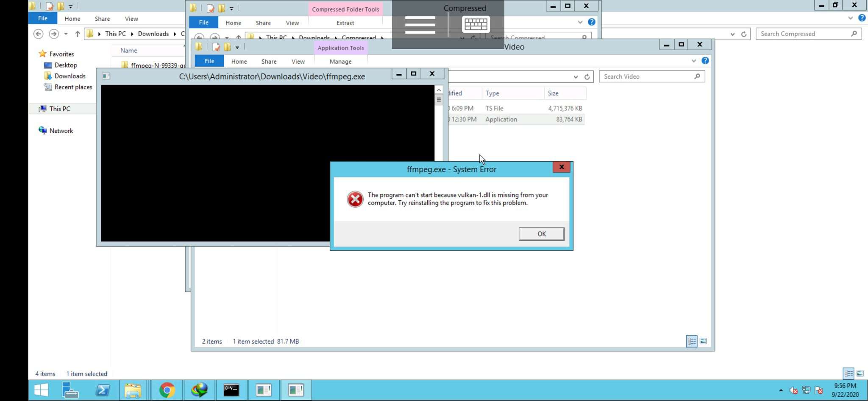The image size is (868, 401).
Task: Go forward in the backmost Explorer window
Action: pyautogui.click(x=54, y=34)
